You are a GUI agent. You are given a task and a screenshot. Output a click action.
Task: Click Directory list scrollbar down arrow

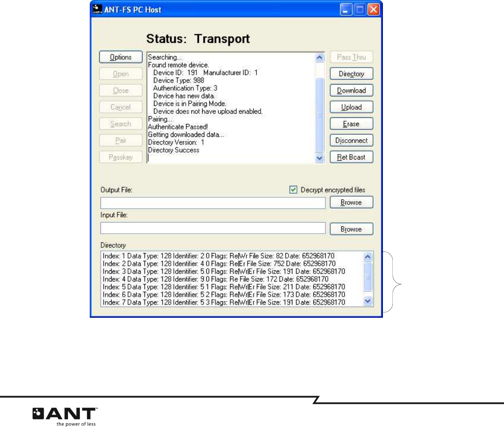368,301
